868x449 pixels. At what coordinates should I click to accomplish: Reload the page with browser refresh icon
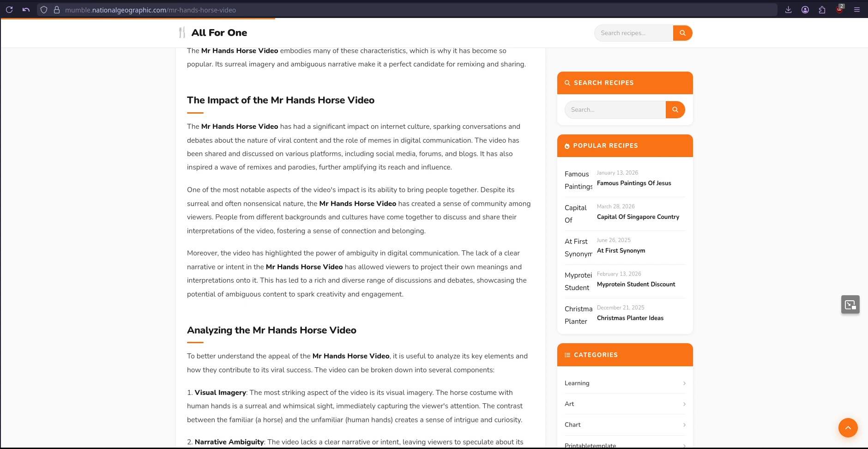(x=9, y=10)
